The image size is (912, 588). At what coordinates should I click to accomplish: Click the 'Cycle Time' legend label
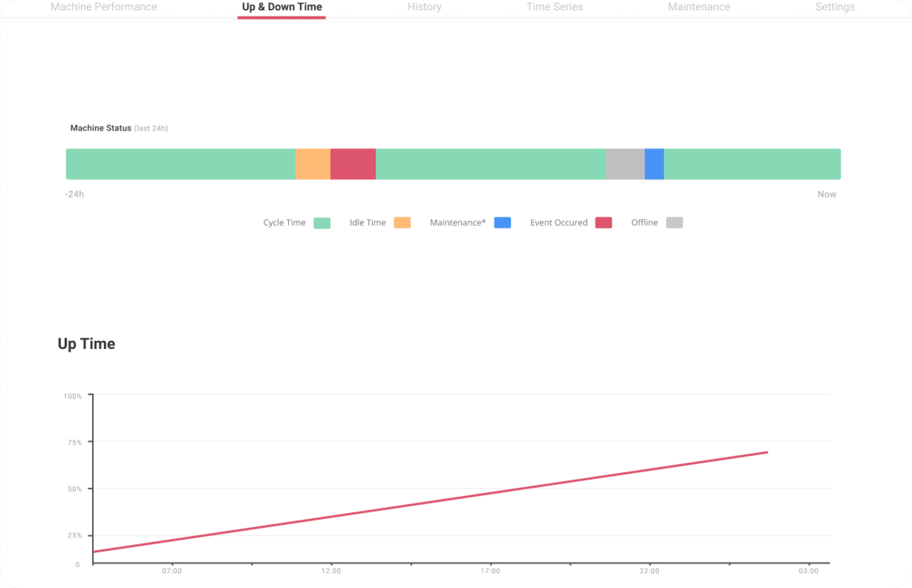[x=284, y=223]
